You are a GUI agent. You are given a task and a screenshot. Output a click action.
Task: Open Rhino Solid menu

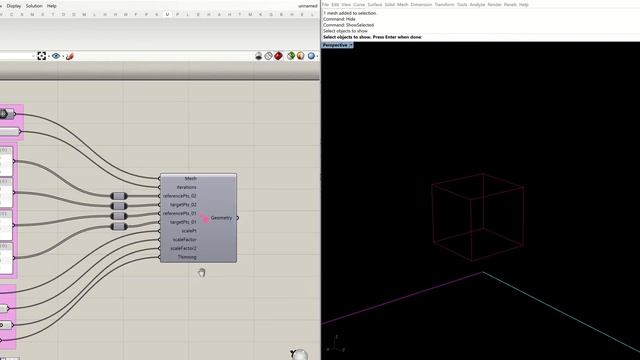pos(390,4)
